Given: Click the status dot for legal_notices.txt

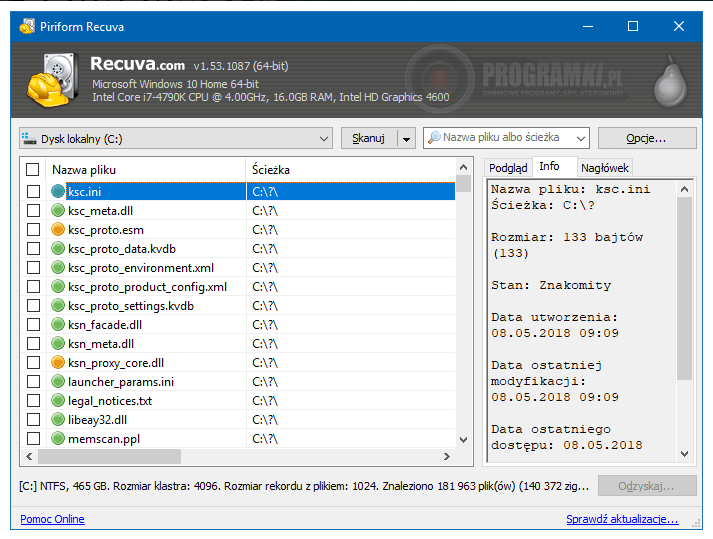Looking at the screenshot, I should point(58,401).
